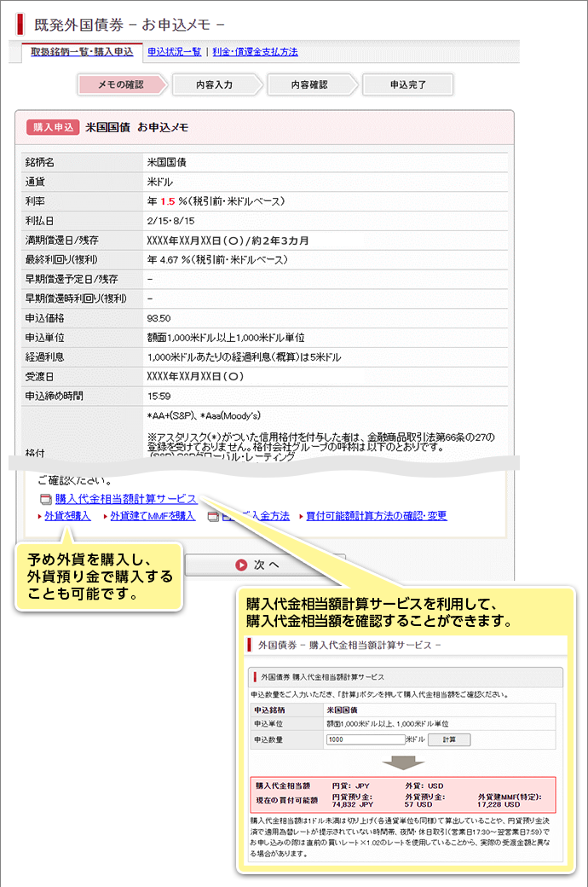Viewport: 588px width, 887px height.
Task: Click the window icon beside 購入代金相当額計算サービス
Action: 45,500
